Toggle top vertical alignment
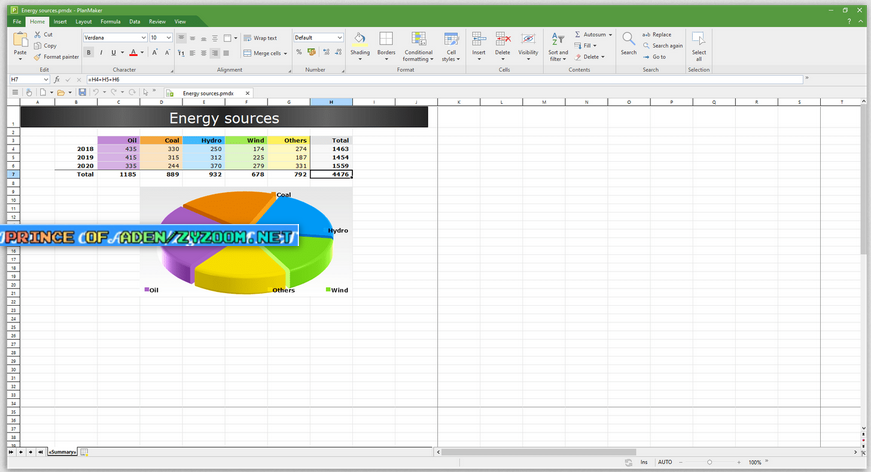 [181, 38]
